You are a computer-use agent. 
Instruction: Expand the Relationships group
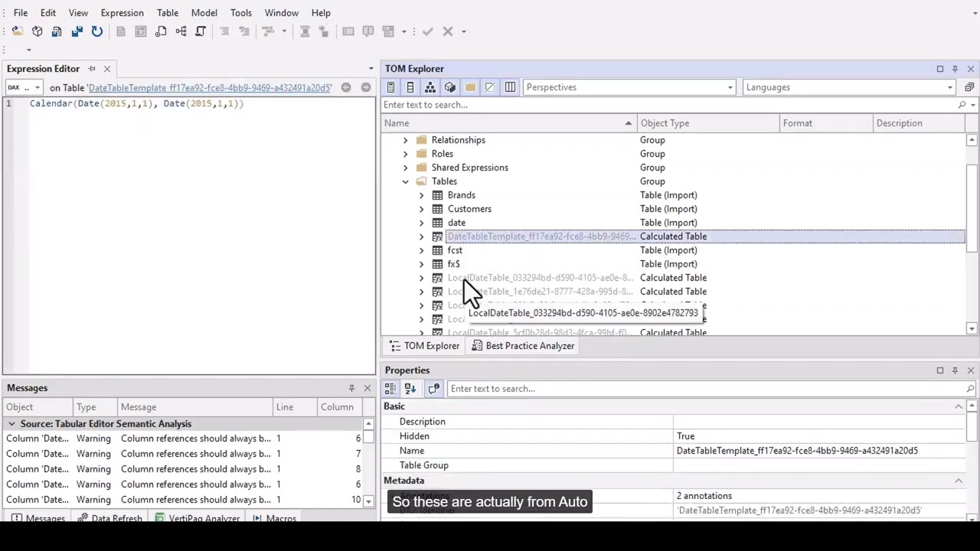click(405, 140)
